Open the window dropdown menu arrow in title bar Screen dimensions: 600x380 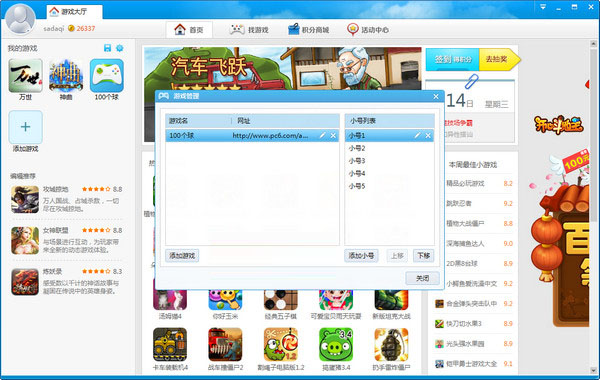point(543,7)
